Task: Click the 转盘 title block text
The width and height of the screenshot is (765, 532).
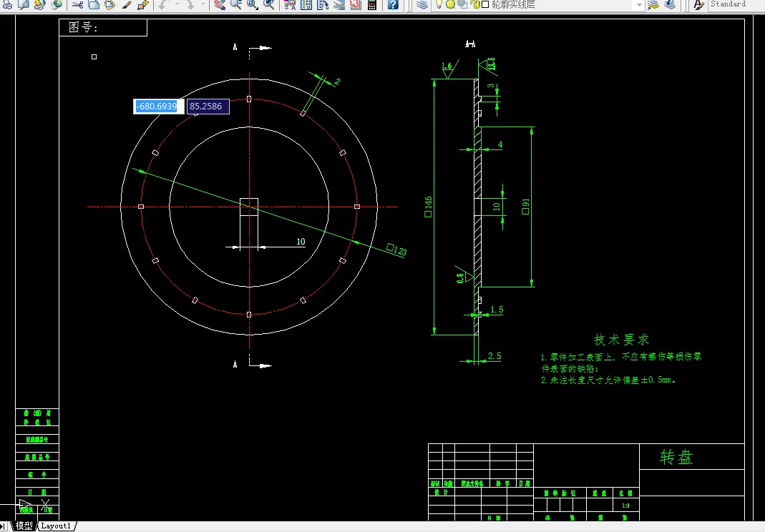Action: 676,458
